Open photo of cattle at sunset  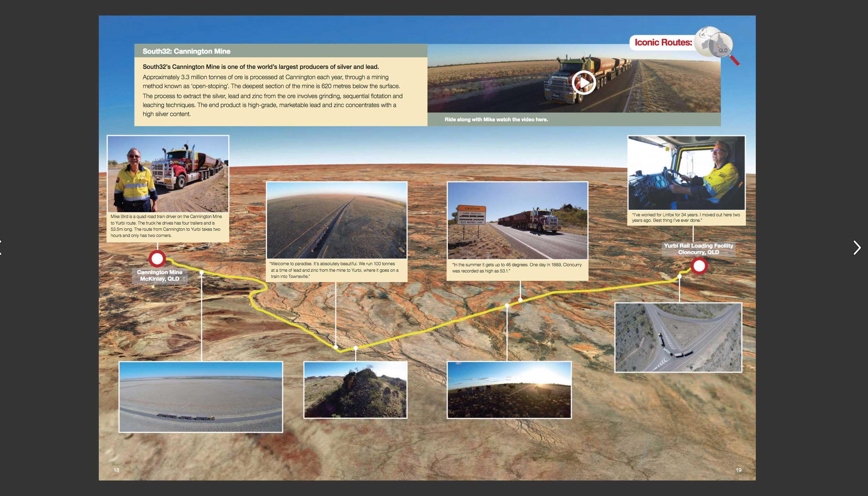[509, 390]
